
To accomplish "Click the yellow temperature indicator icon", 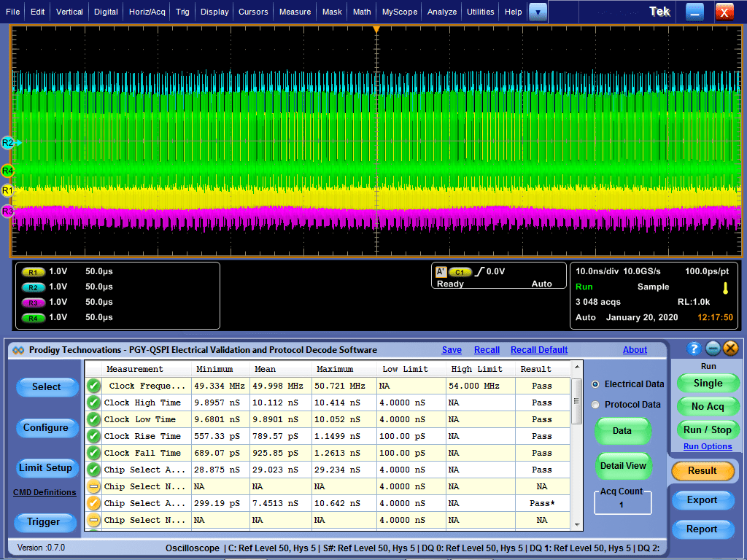I will click(725, 288).
